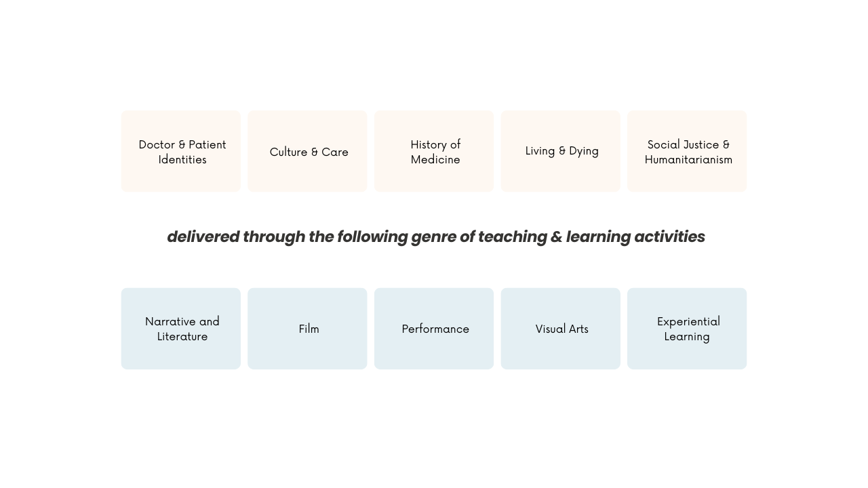The height and width of the screenshot is (488, 868).
Task: Click the word "delivered" in the heading
Action: pos(203,237)
